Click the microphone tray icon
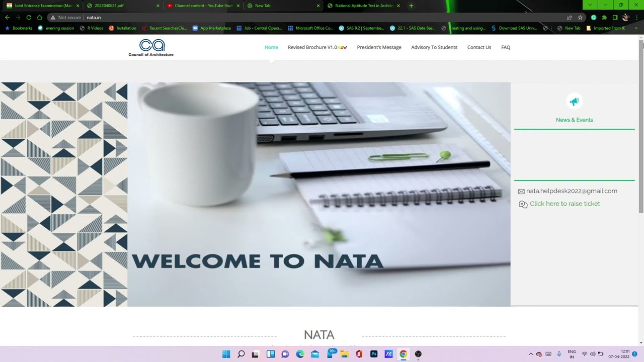Viewport: 644px width, 362px height. [559, 354]
